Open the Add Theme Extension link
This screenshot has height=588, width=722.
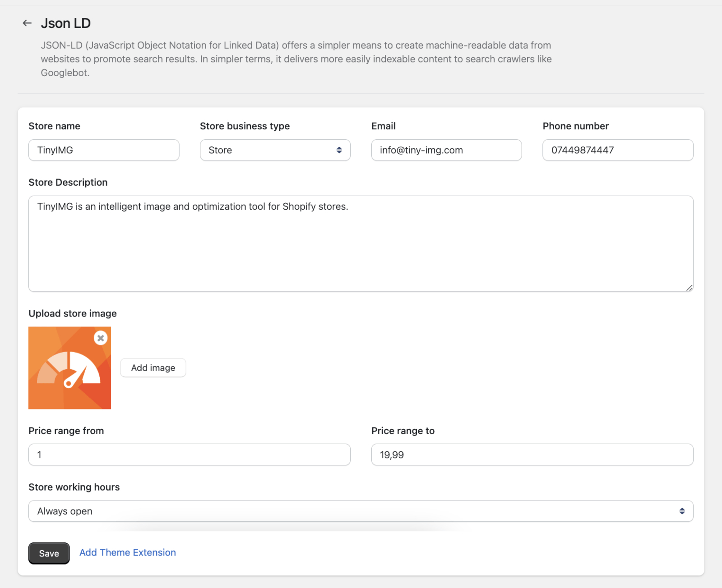tap(128, 552)
